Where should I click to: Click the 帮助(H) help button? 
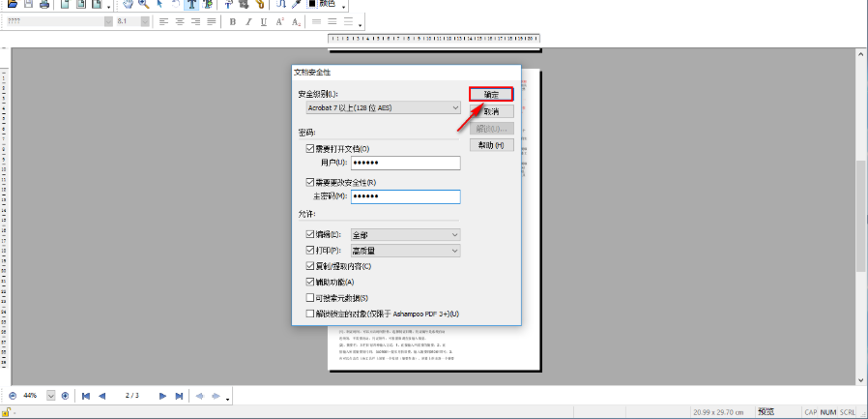click(492, 145)
